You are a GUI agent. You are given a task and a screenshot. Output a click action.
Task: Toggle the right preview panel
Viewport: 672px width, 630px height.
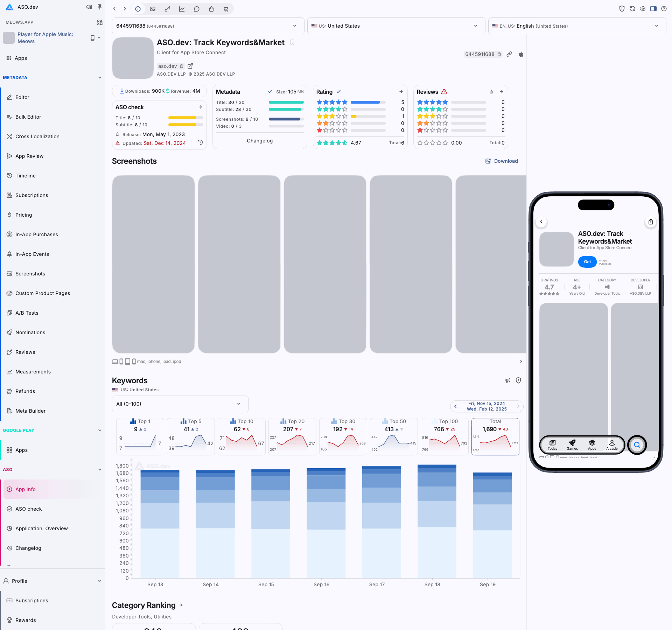653,9
